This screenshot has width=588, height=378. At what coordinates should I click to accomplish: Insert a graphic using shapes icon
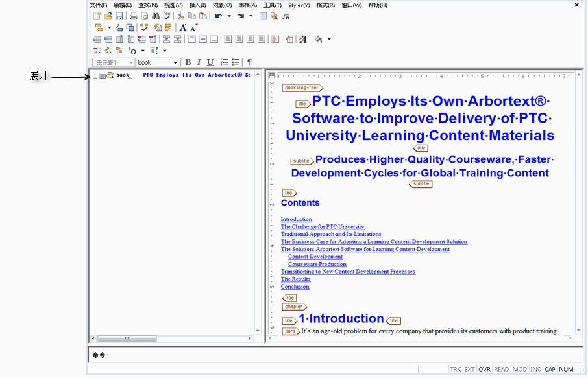point(274,16)
